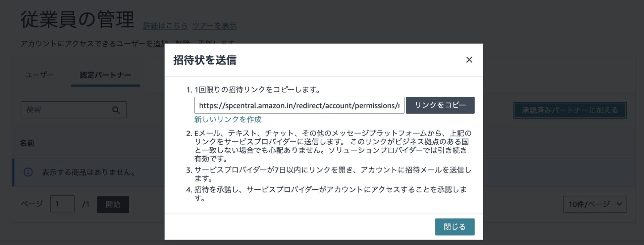Click the 名前 column header
Screen dimensions: 644x245
click(x=27, y=143)
